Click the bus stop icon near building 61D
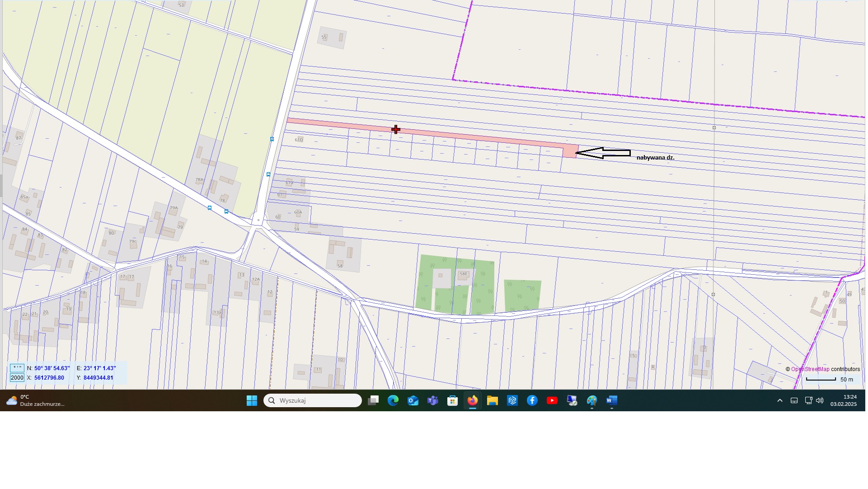The width and height of the screenshot is (868, 489). pyautogui.click(x=272, y=139)
